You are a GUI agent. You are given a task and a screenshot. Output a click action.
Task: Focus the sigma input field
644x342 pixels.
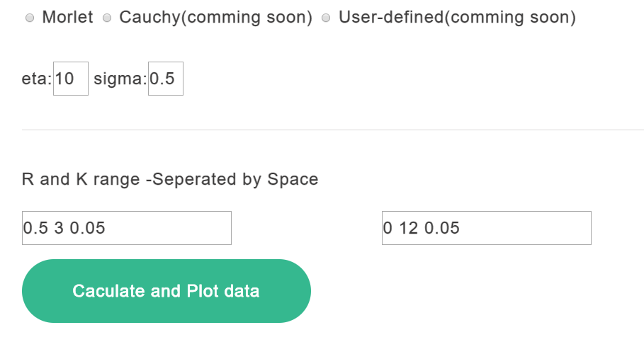[166, 79]
